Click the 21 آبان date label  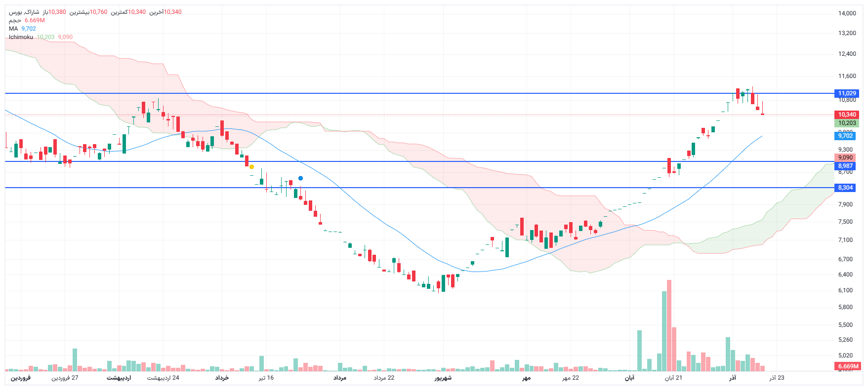(673, 378)
